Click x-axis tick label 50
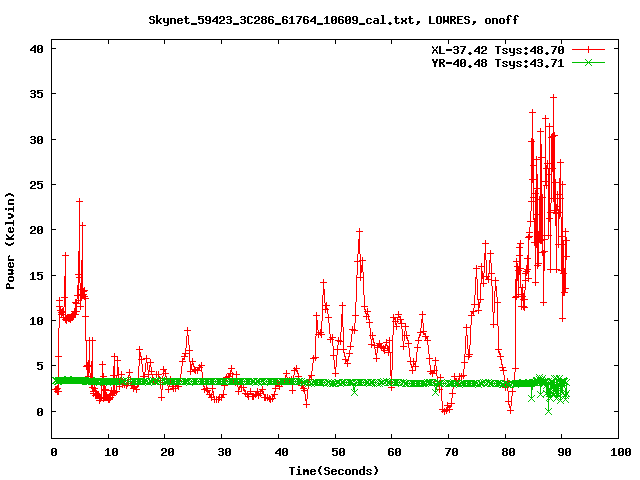This screenshot has width=640, height=480. (x=338, y=452)
